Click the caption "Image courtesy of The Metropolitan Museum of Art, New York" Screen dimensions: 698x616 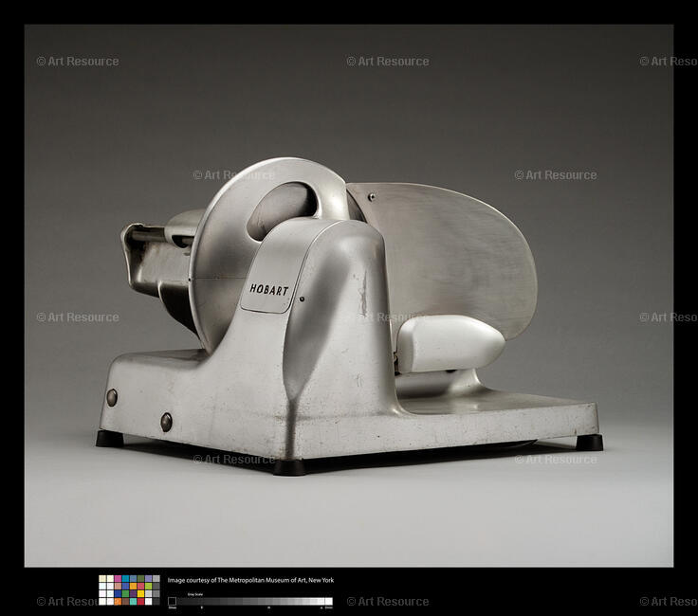tap(250, 580)
